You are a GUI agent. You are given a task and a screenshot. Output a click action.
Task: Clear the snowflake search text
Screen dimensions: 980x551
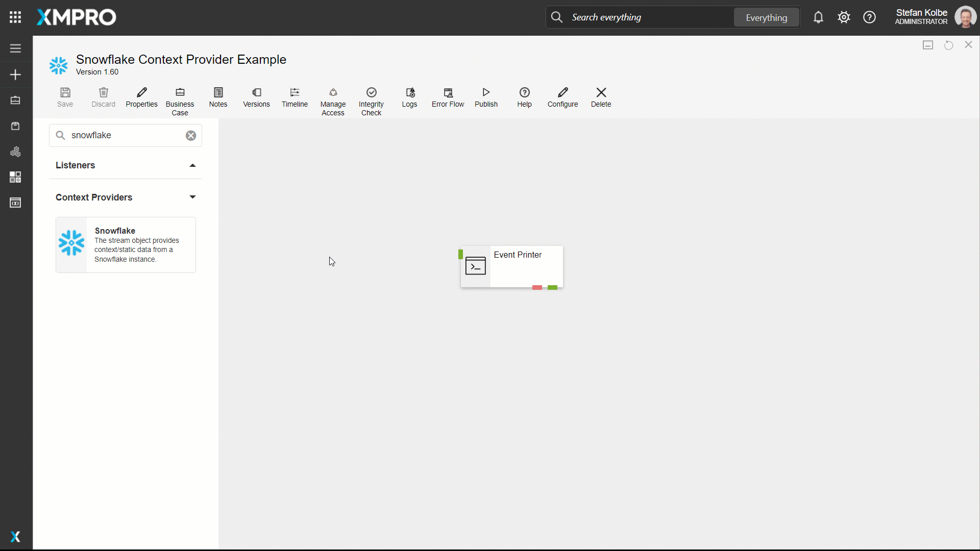pos(191,135)
